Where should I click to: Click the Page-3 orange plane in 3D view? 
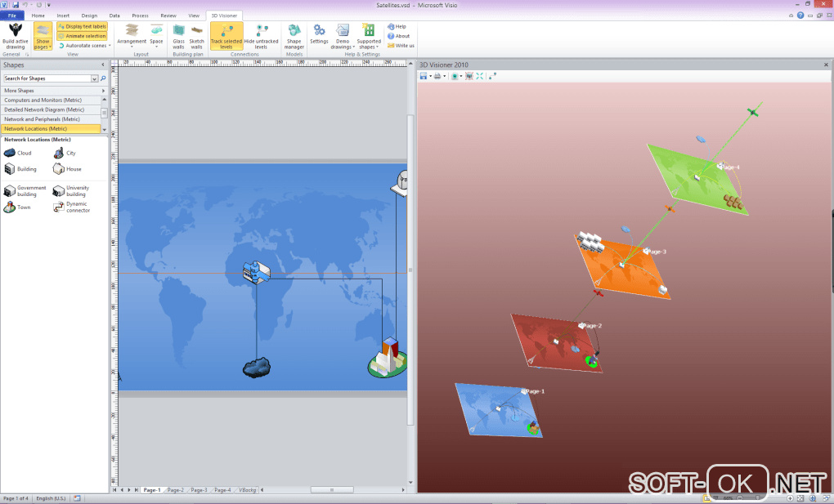click(622, 265)
